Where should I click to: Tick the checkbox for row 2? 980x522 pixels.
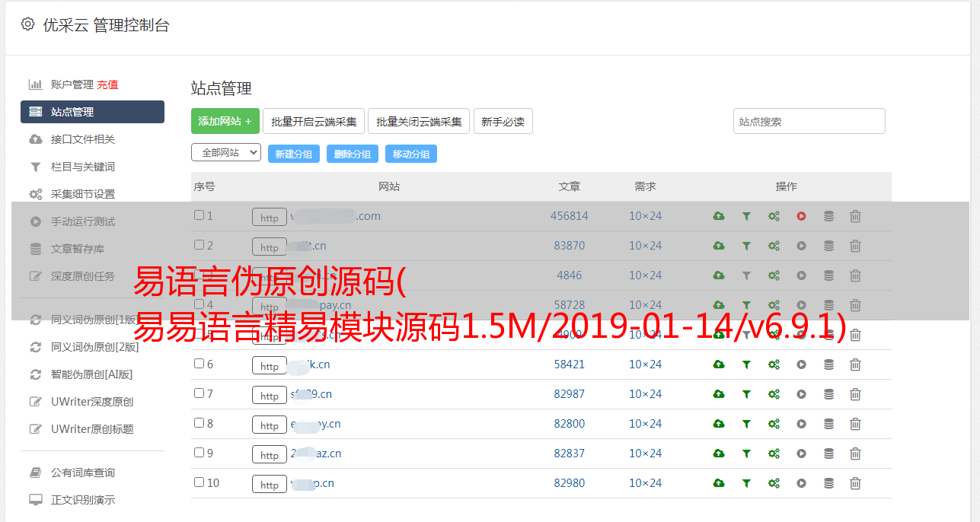[199, 245]
